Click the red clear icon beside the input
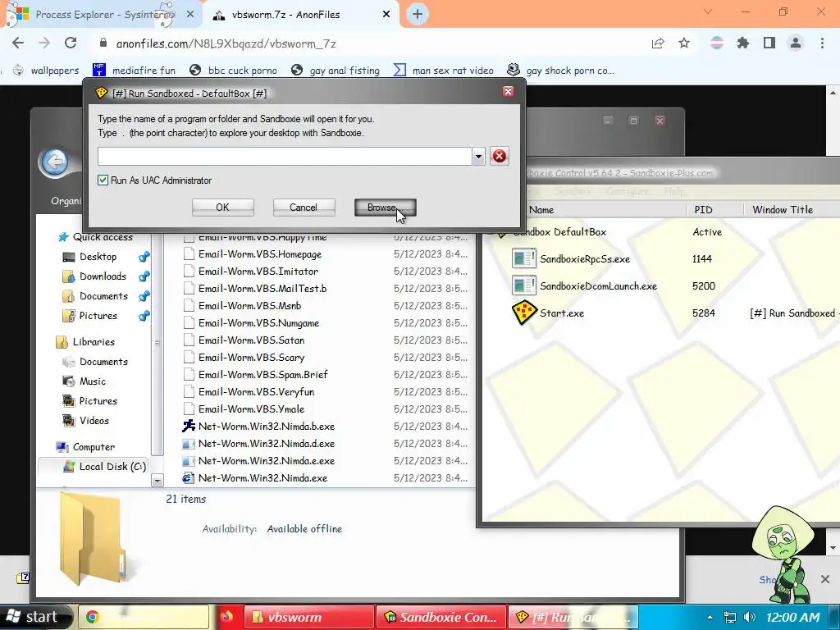This screenshot has height=630, width=840. (x=500, y=156)
